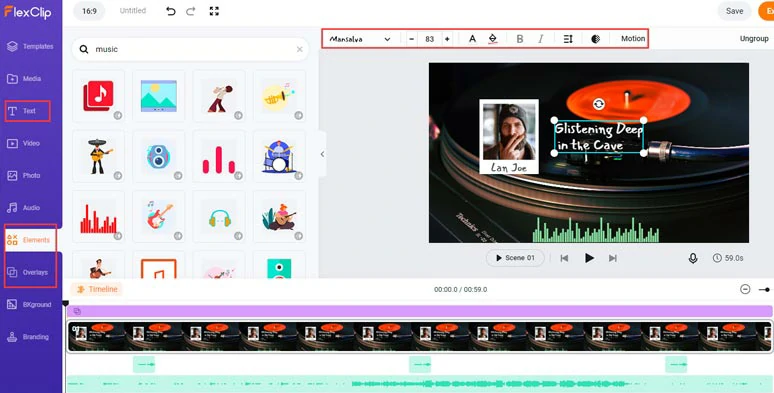Screen dimensions: 774x393
Task: Open the 16:9 aspect ratio selector
Action: click(89, 11)
